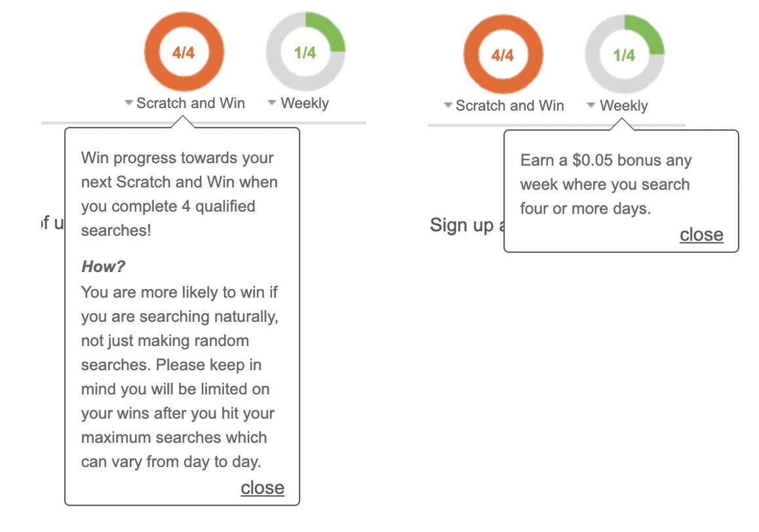Click the "Earn a $0.05 bonus" tooltip text

[606, 161]
